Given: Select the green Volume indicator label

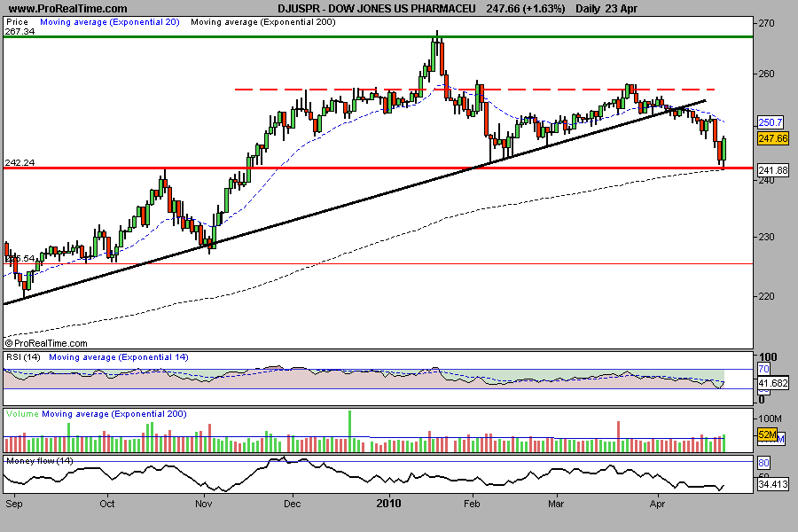Looking at the screenshot, I should click(x=22, y=414).
